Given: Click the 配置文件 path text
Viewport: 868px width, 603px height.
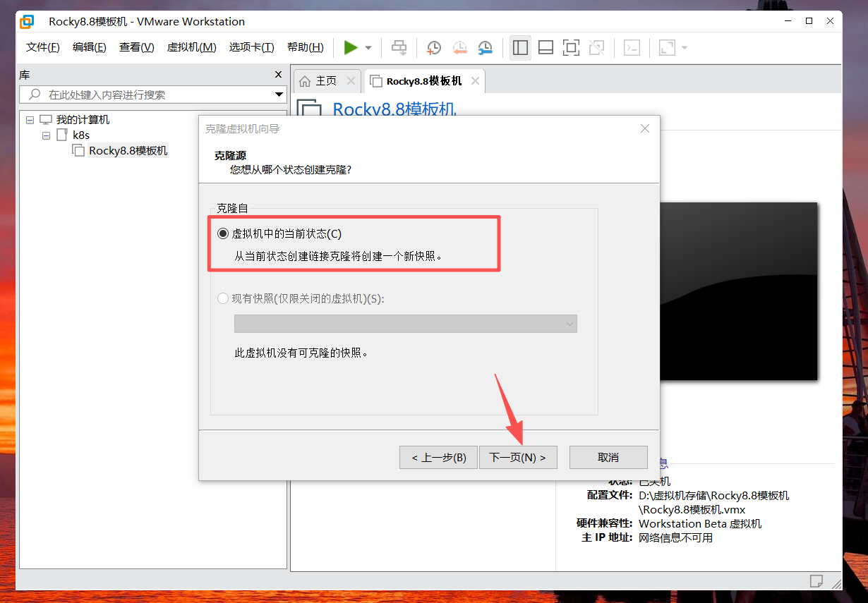Looking at the screenshot, I should [713, 502].
